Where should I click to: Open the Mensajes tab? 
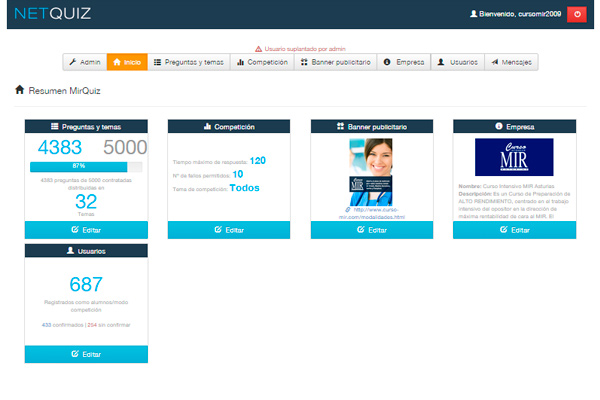click(511, 62)
